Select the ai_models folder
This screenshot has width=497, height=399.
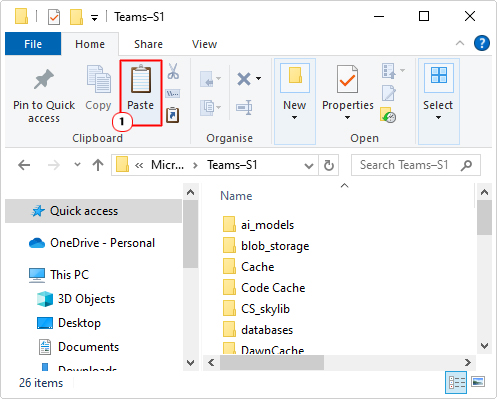click(258, 225)
